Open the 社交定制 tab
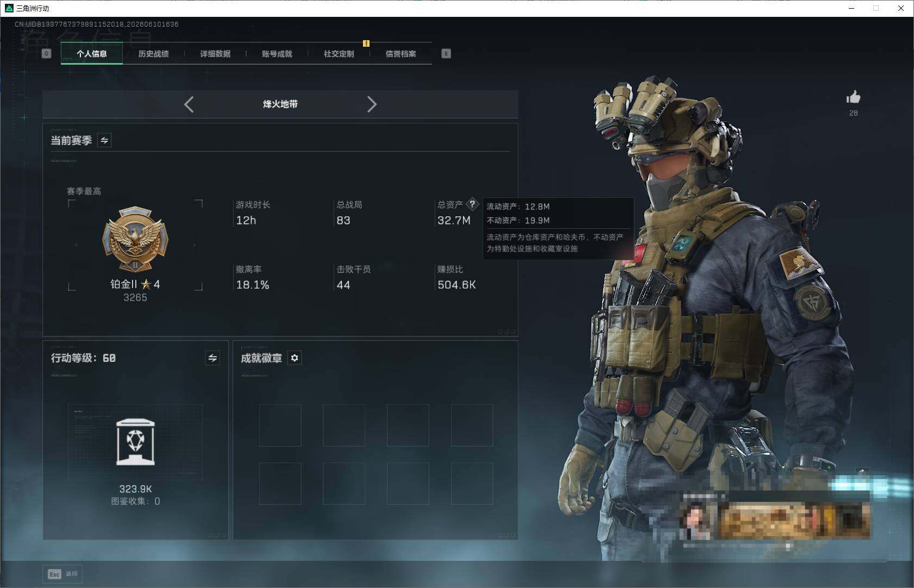 pyautogui.click(x=339, y=53)
